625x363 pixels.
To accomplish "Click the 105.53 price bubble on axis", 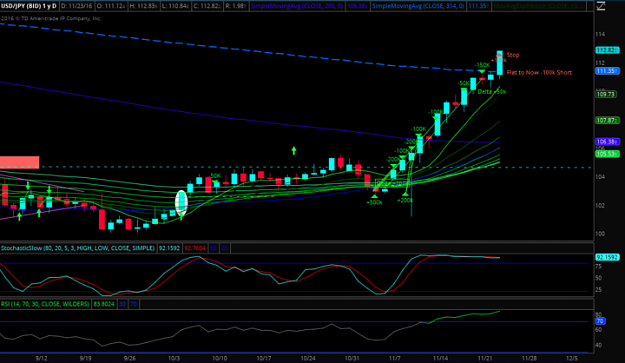I will [x=607, y=154].
